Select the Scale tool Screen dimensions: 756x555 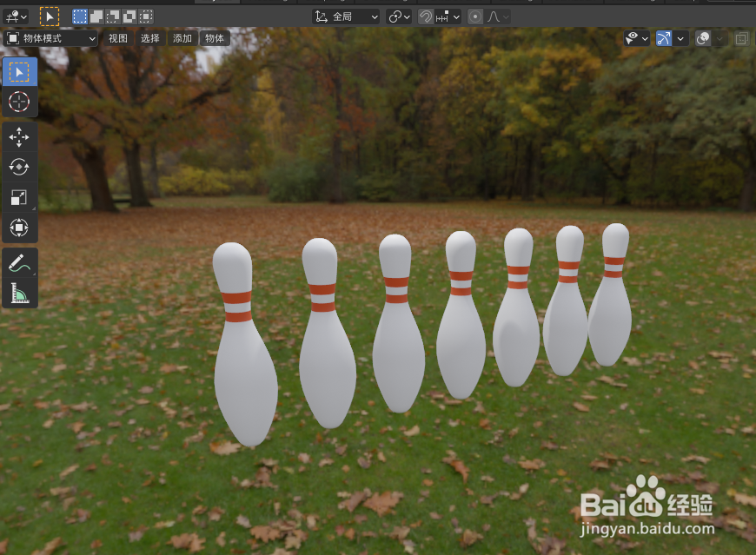pos(19,197)
